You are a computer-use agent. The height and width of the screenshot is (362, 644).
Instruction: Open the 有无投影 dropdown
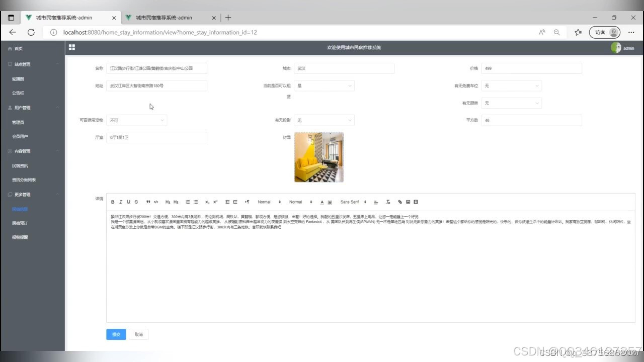(324, 120)
